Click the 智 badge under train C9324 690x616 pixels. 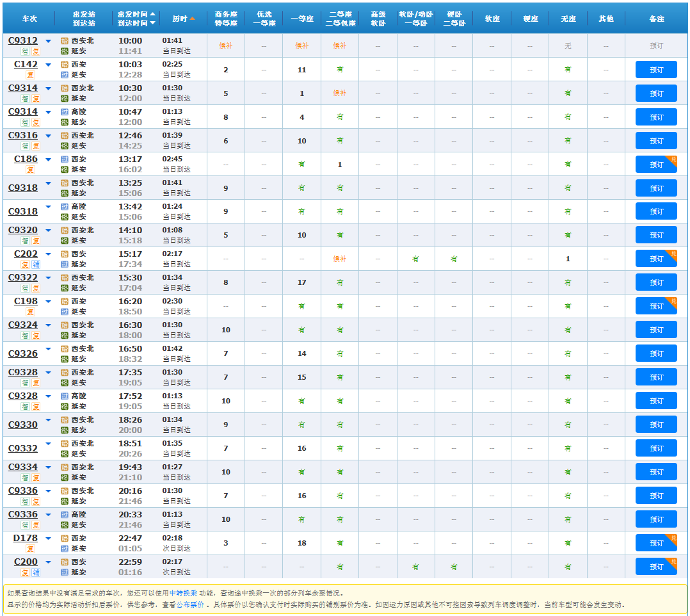coord(26,336)
